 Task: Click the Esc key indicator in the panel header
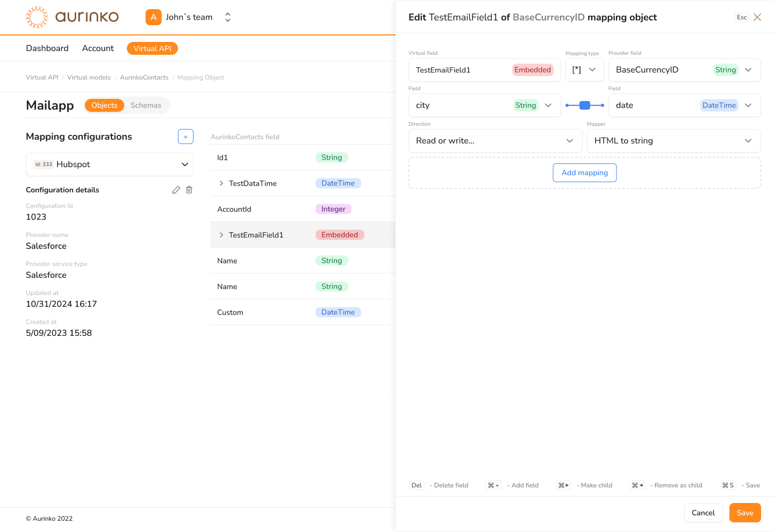741,17
